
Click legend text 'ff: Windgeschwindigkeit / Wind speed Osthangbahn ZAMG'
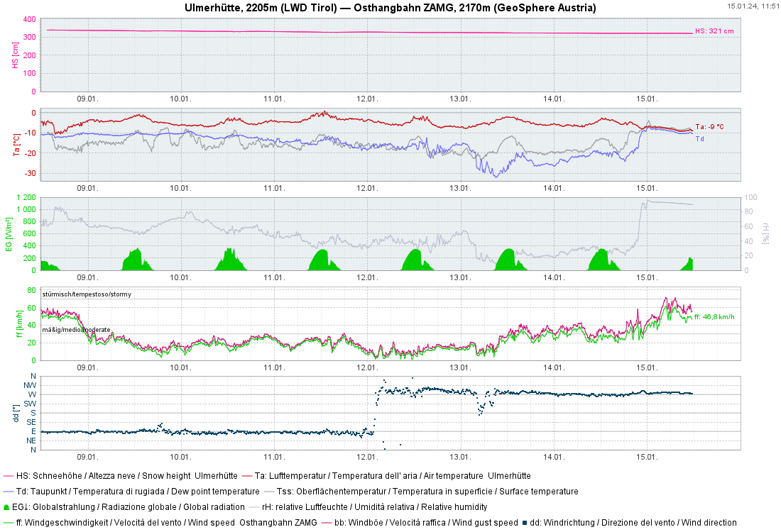(167, 523)
